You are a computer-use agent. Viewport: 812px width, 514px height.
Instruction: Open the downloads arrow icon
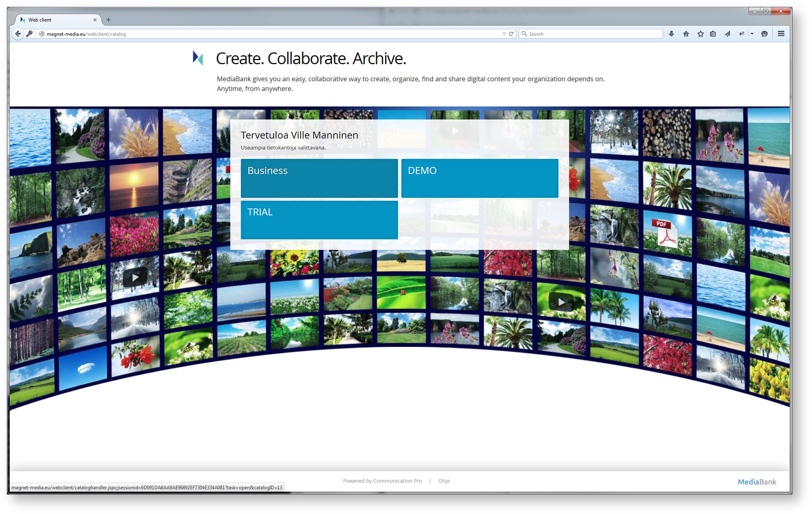pyautogui.click(x=671, y=34)
